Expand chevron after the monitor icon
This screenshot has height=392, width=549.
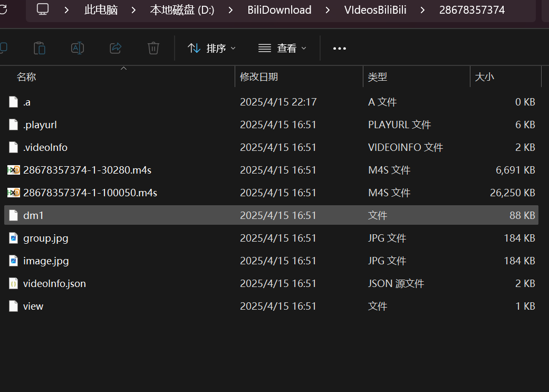click(x=66, y=10)
